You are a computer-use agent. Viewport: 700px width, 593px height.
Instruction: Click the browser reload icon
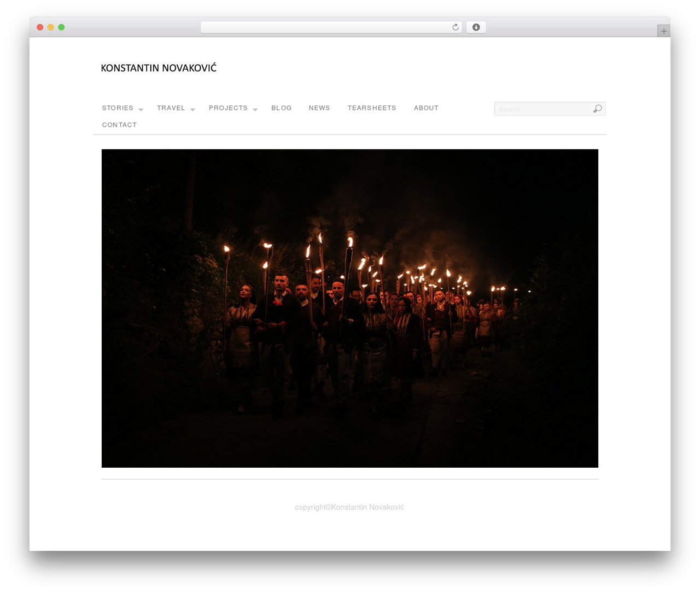(455, 27)
